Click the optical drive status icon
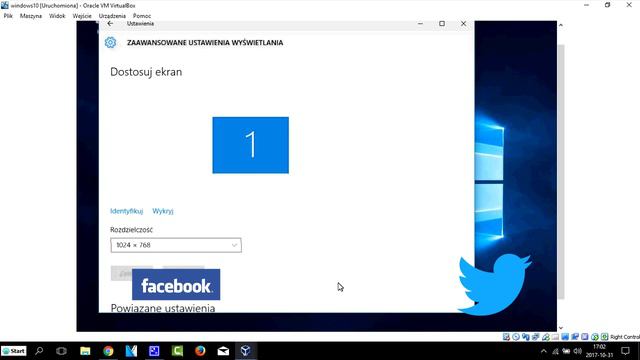 516,337
